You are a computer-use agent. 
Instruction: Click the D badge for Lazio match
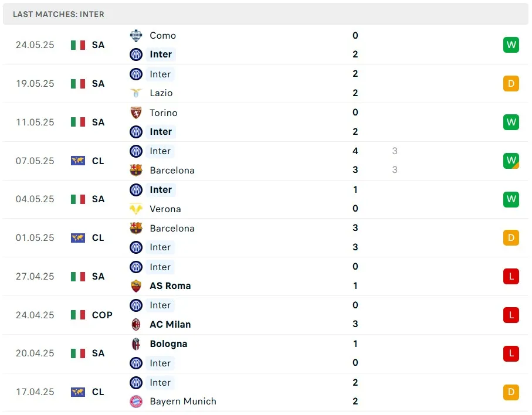[511, 83]
